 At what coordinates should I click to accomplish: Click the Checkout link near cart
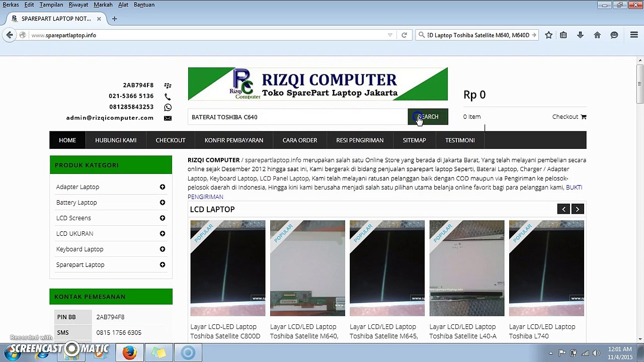[x=565, y=117]
